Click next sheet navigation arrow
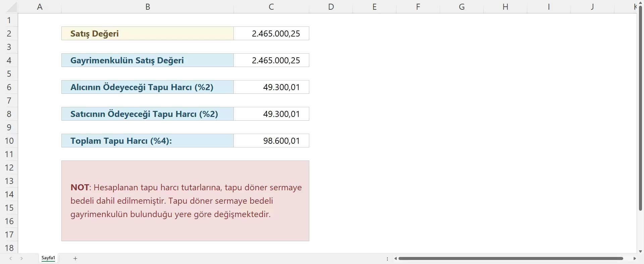 click(21, 258)
